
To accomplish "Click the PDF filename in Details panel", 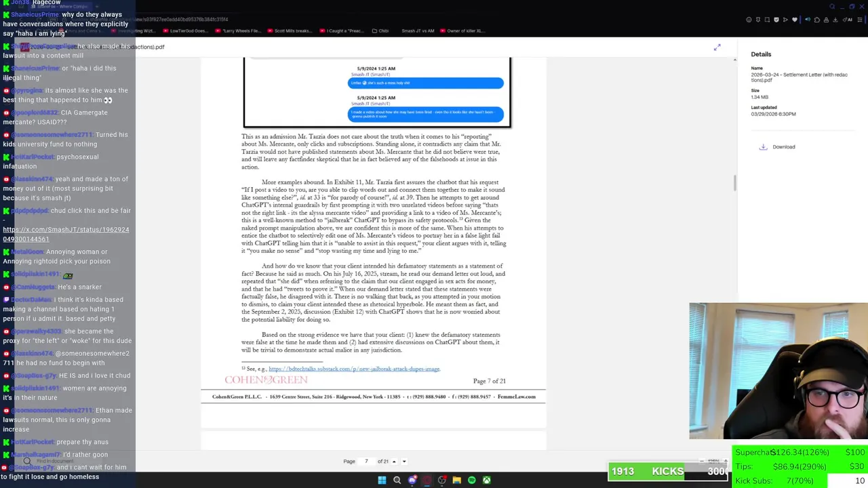I will click(799, 77).
